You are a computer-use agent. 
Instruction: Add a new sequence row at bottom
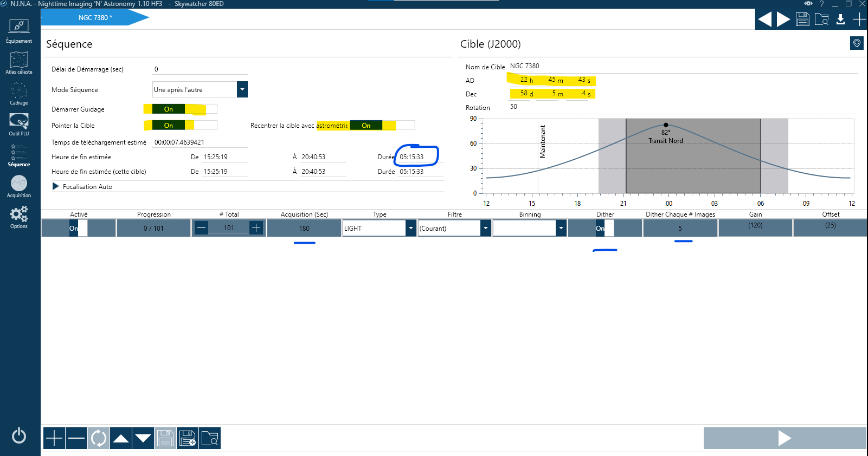coord(54,438)
